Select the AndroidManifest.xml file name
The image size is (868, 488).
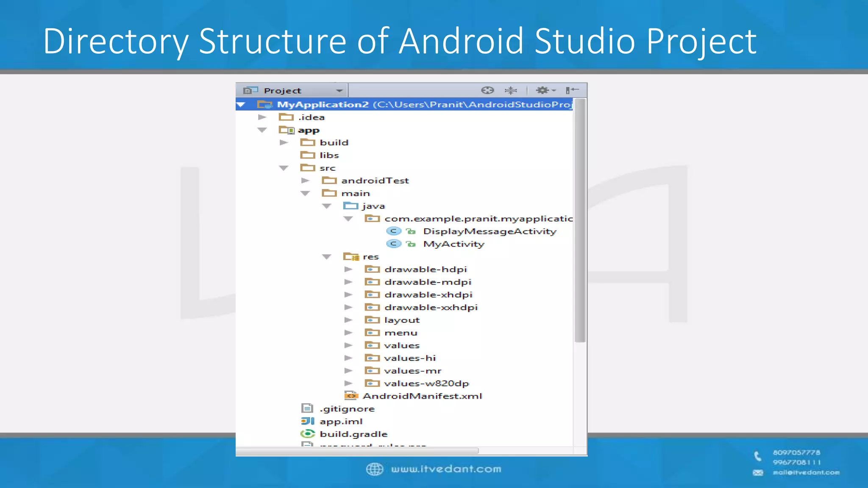click(x=423, y=396)
